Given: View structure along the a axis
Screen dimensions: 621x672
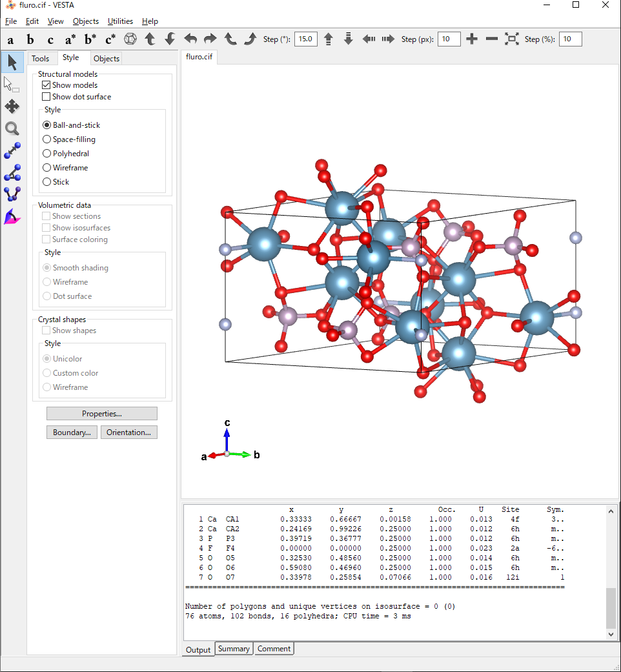Looking at the screenshot, I should pyautogui.click(x=10, y=39).
